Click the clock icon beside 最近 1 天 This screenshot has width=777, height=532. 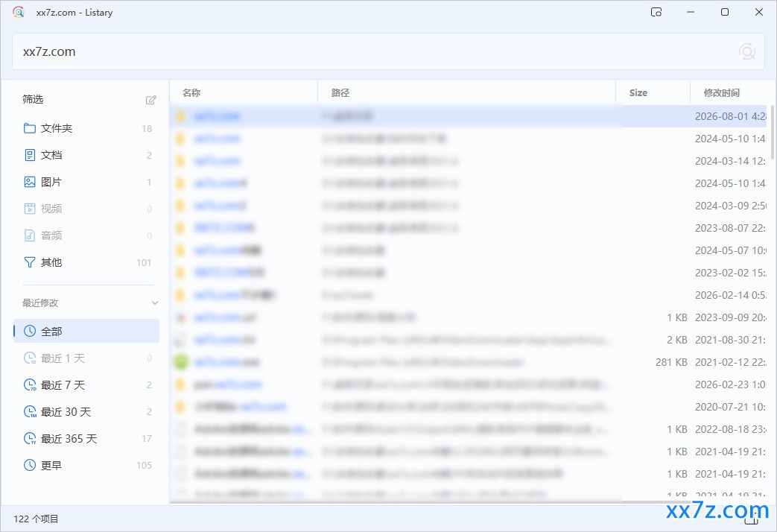coord(30,358)
